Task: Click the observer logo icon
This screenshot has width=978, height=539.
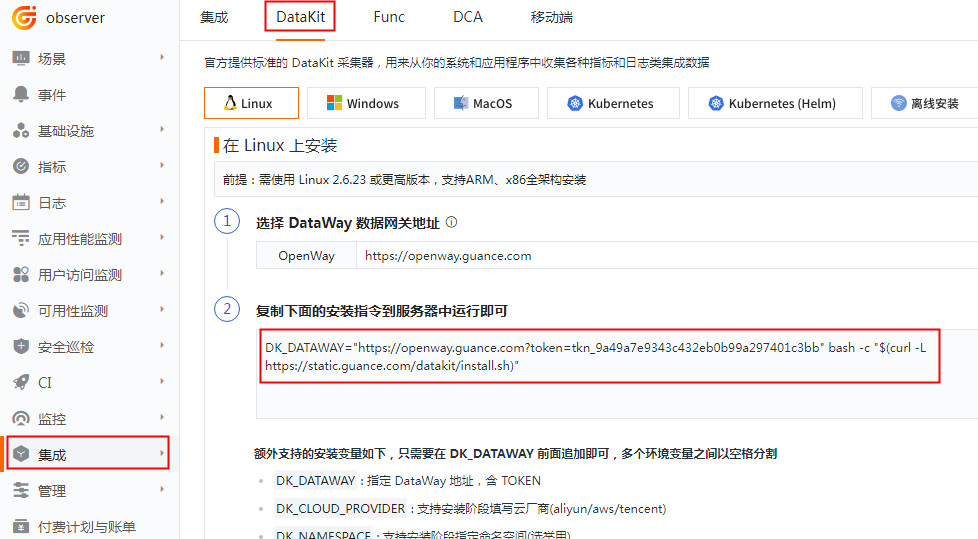Action: click(x=24, y=17)
